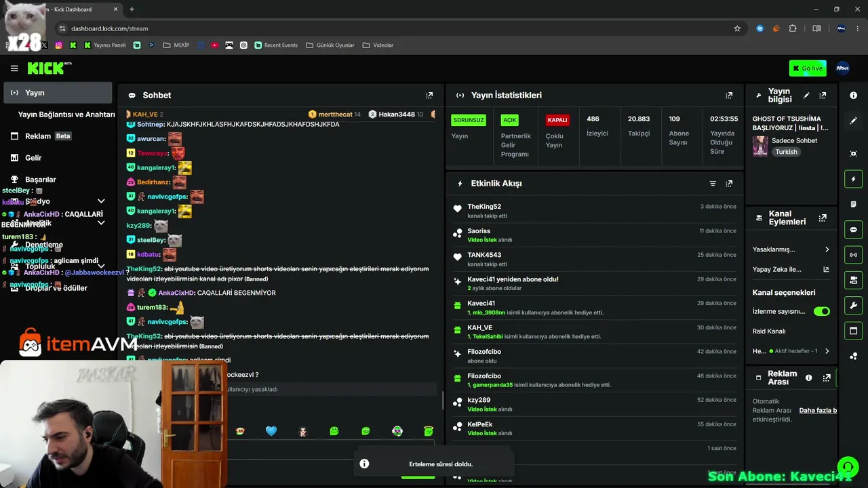Click the note icon in the right toolbar

coord(854,204)
